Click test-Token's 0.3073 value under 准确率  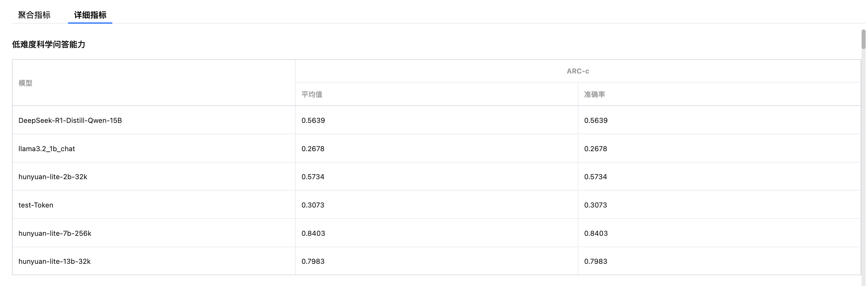click(x=595, y=205)
